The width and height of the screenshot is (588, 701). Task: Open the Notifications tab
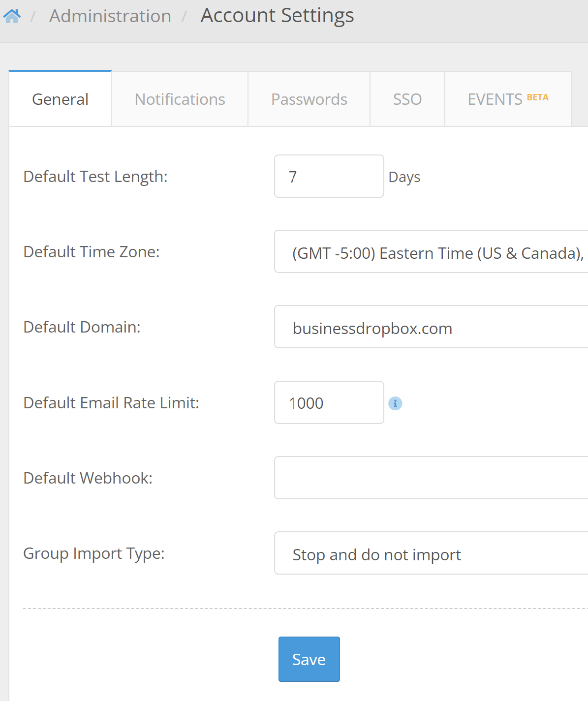point(180,99)
